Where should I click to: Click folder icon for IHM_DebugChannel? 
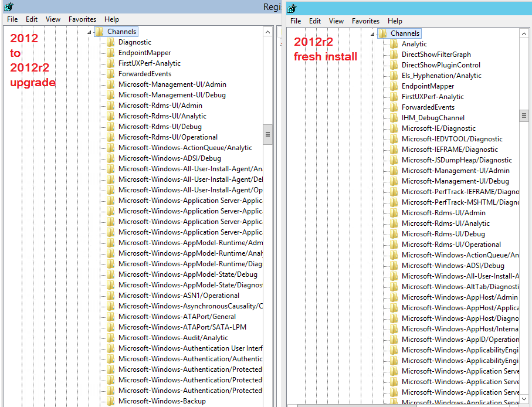point(394,118)
